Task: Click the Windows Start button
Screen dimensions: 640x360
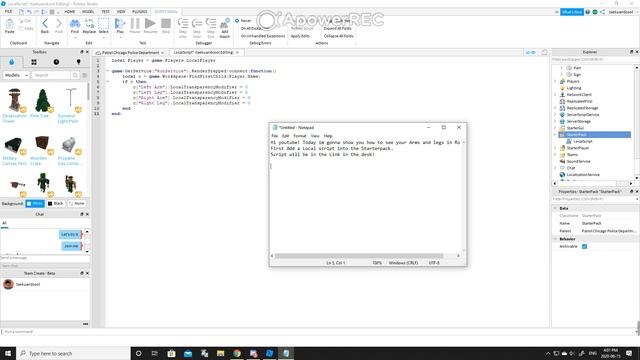Action: (8, 353)
